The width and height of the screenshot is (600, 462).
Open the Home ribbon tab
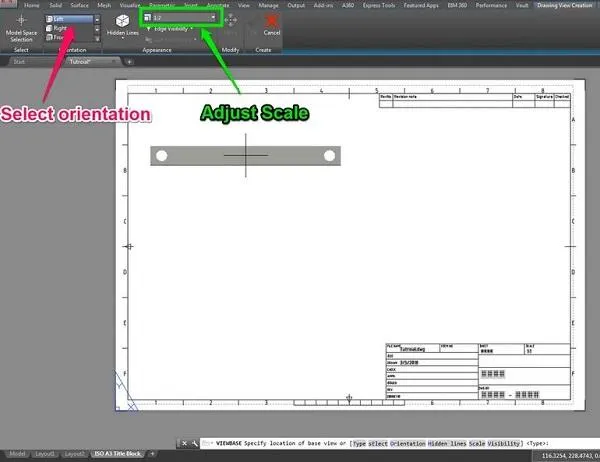click(x=32, y=5)
